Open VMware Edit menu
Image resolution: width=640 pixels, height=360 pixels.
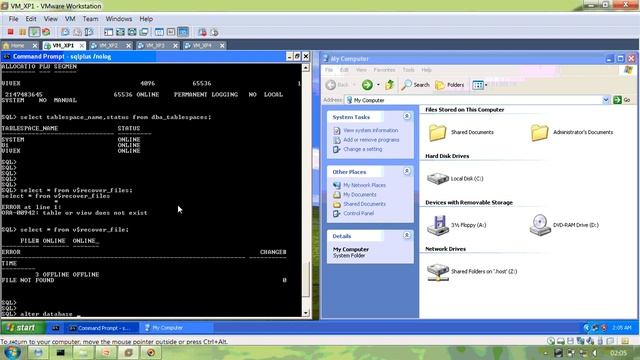coord(31,19)
